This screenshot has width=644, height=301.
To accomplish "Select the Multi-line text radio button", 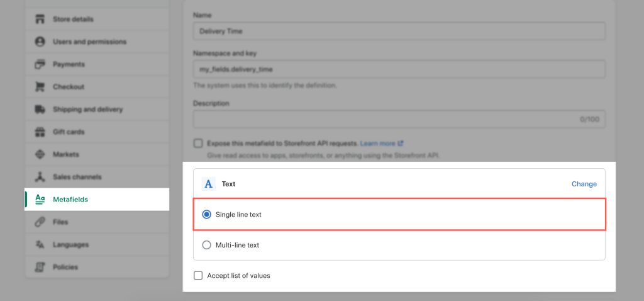I will point(206,245).
